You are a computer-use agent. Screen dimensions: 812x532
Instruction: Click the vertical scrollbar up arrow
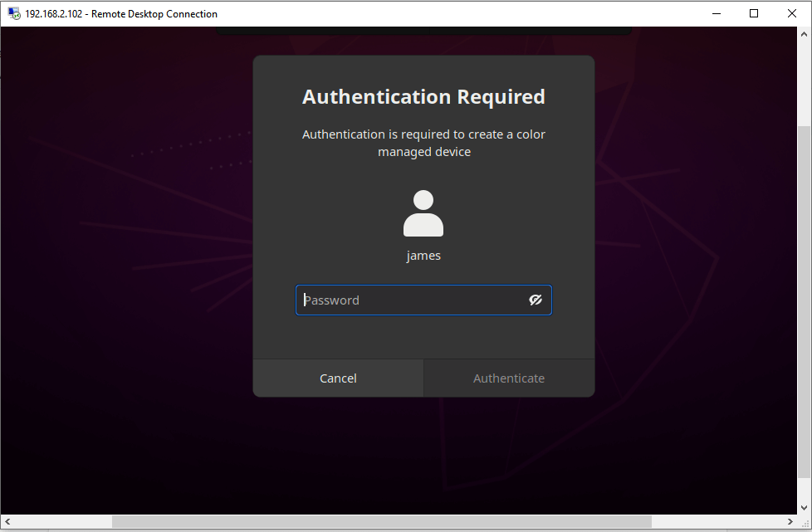point(804,35)
